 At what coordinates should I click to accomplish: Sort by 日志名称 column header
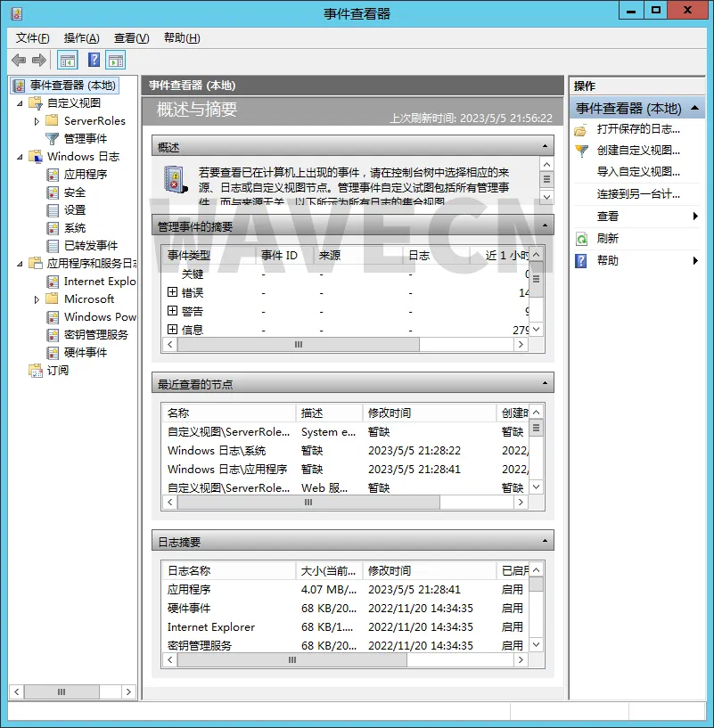(x=228, y=570)
